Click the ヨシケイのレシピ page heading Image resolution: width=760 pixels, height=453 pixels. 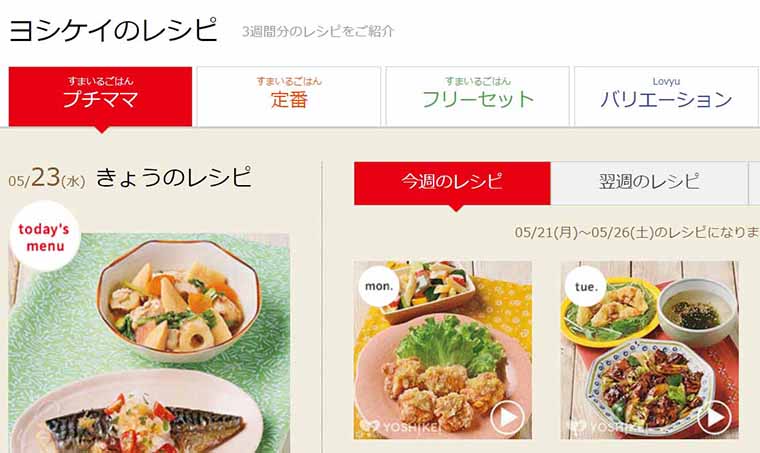coord(113,30)
